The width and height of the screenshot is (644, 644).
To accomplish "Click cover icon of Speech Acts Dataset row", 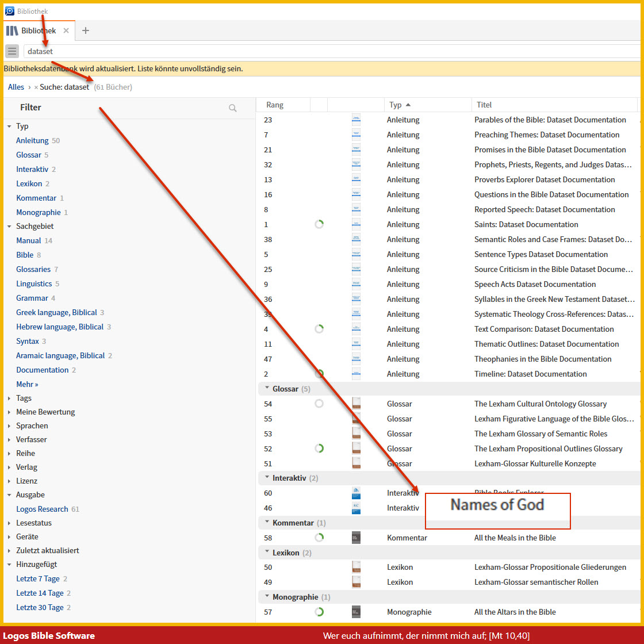I will coord(356,284).
